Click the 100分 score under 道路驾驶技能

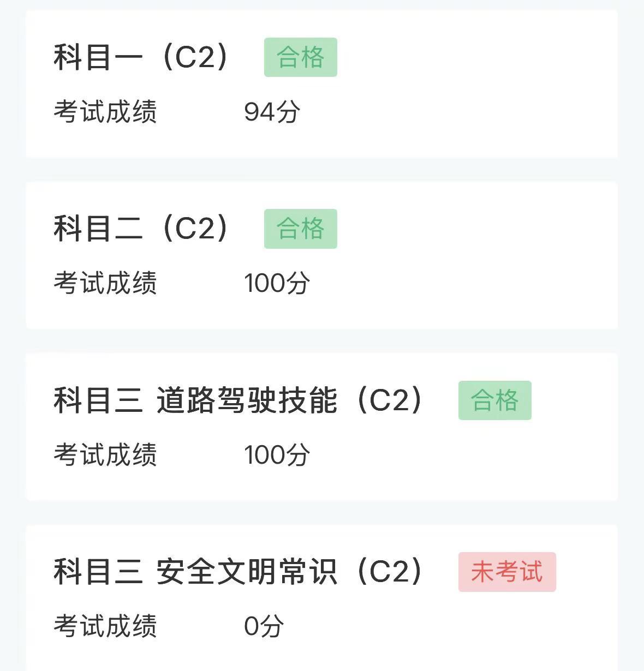[277, 454]
